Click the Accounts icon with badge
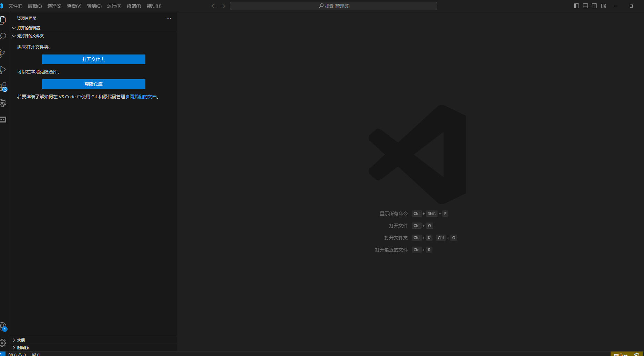The width and height of the screenshot is (644, 356). (x=3, y=326)
